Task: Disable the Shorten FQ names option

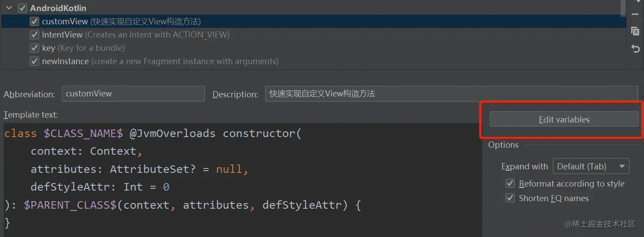Action: (510, 198)
